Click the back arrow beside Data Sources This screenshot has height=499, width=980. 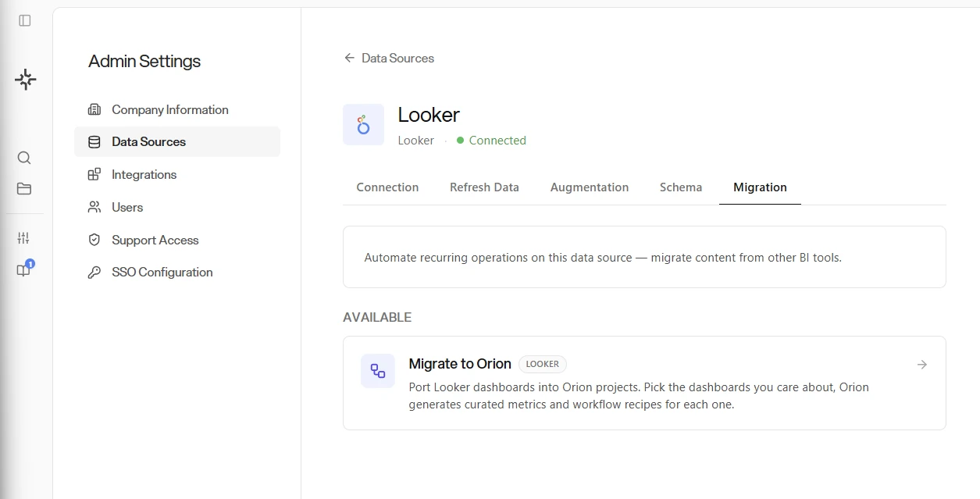[x=349, y=58]
